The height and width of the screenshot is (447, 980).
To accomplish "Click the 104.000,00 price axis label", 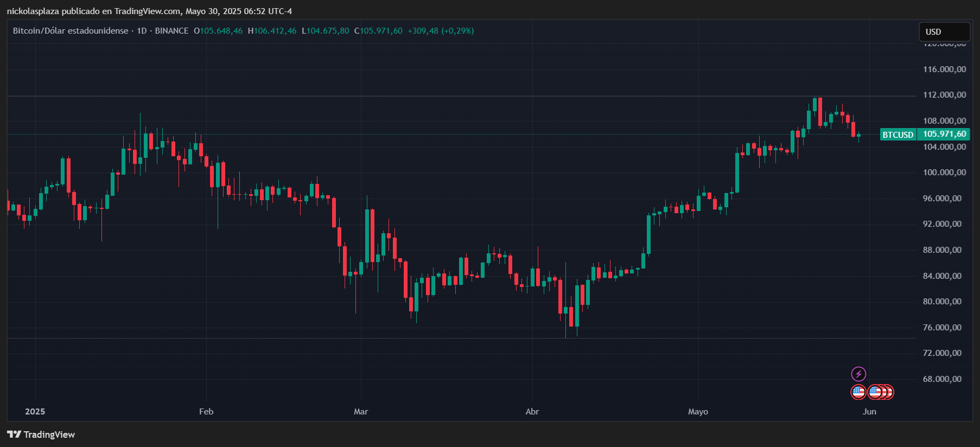I will point(944,147).
